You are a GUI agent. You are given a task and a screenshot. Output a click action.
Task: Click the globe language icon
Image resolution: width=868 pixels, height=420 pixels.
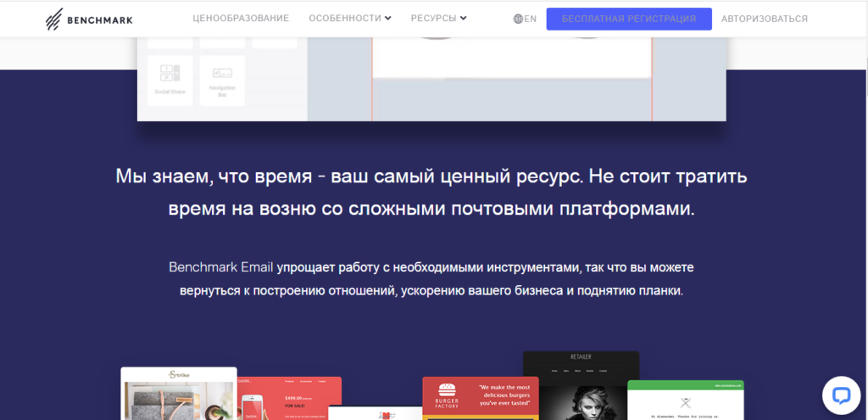tap(518, 19)
